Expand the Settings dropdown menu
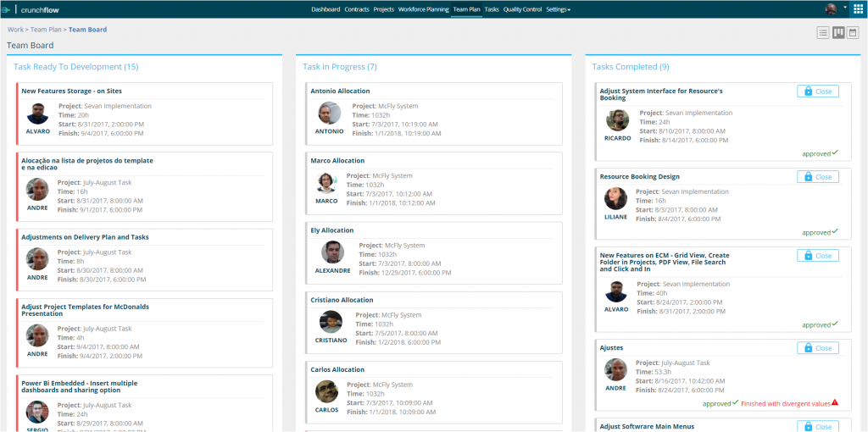868x432 pixels. point(558,9)
